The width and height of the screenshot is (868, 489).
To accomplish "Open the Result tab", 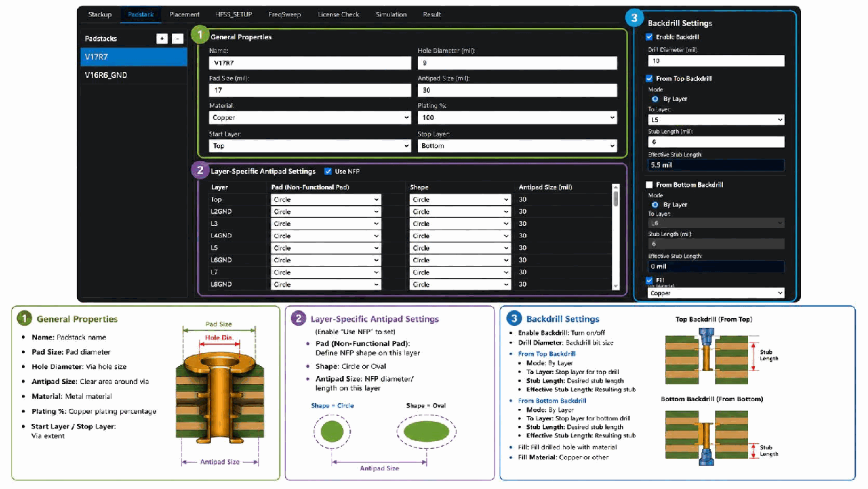I will [x=431, y=14].
